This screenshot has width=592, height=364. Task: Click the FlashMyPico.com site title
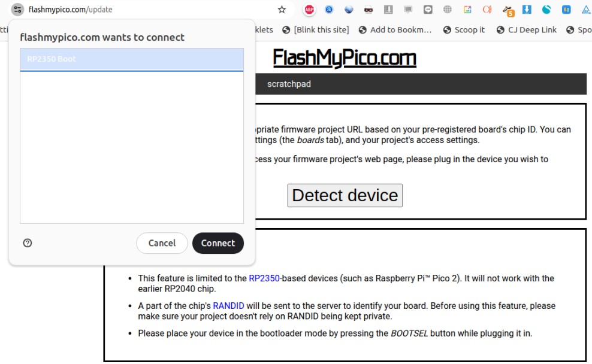tap(345, 57)
